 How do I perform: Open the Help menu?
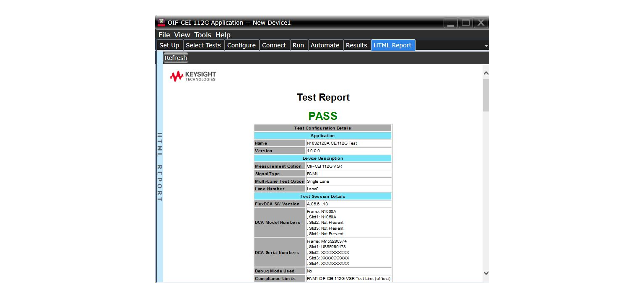point(223,35)
